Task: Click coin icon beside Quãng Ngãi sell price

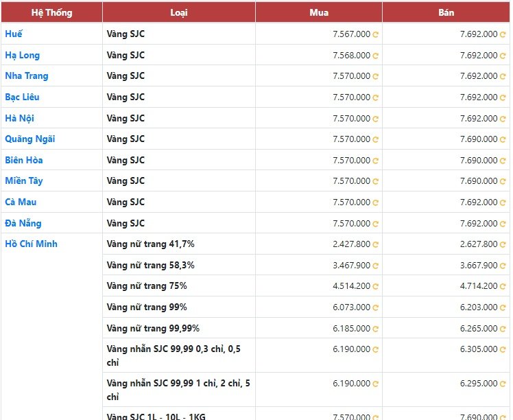Action: (503, 139)
